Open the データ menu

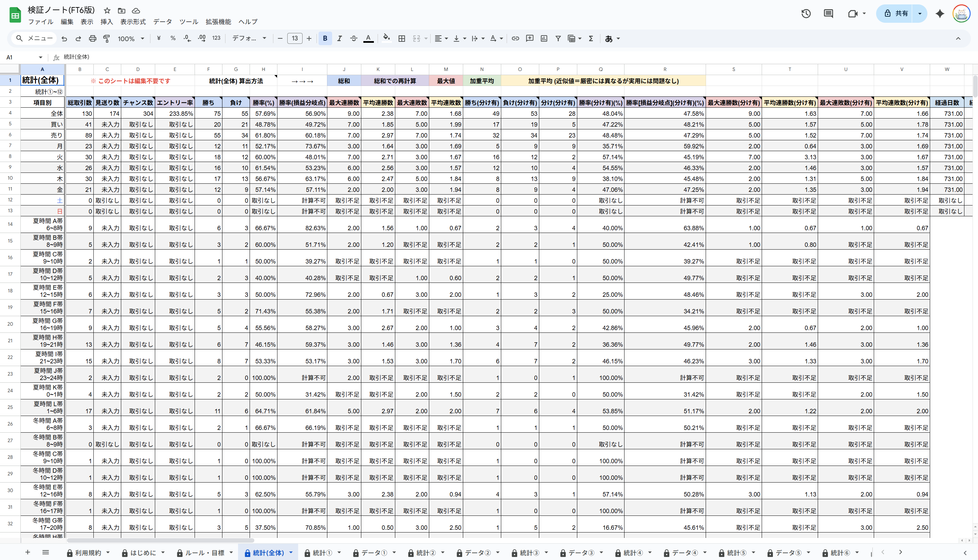click(x=162, y=22)
